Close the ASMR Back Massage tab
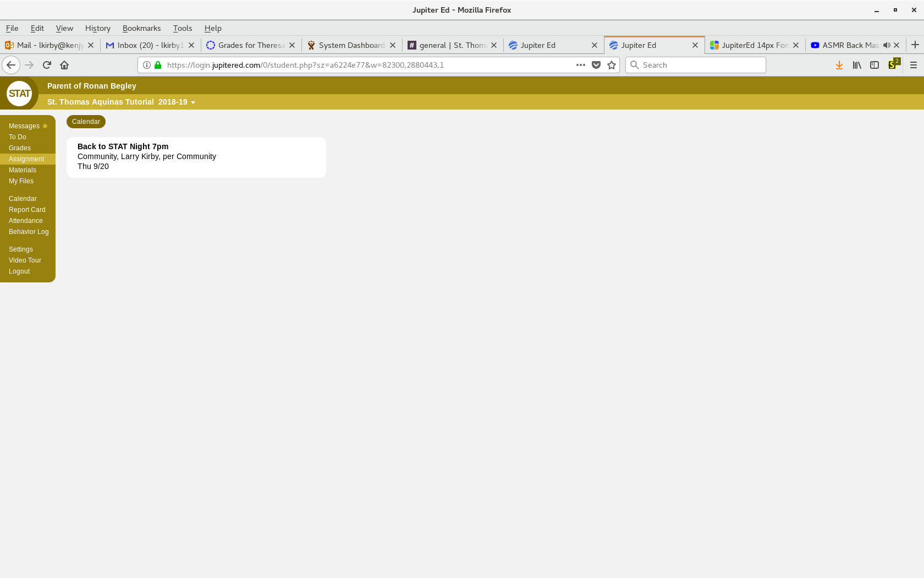This screenshot has width=924, height=578. click(x=897, y=45)
